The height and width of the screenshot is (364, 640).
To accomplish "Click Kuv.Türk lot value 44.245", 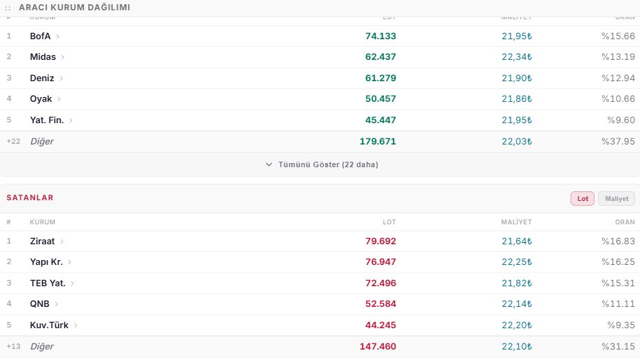I will pos(381,325).
